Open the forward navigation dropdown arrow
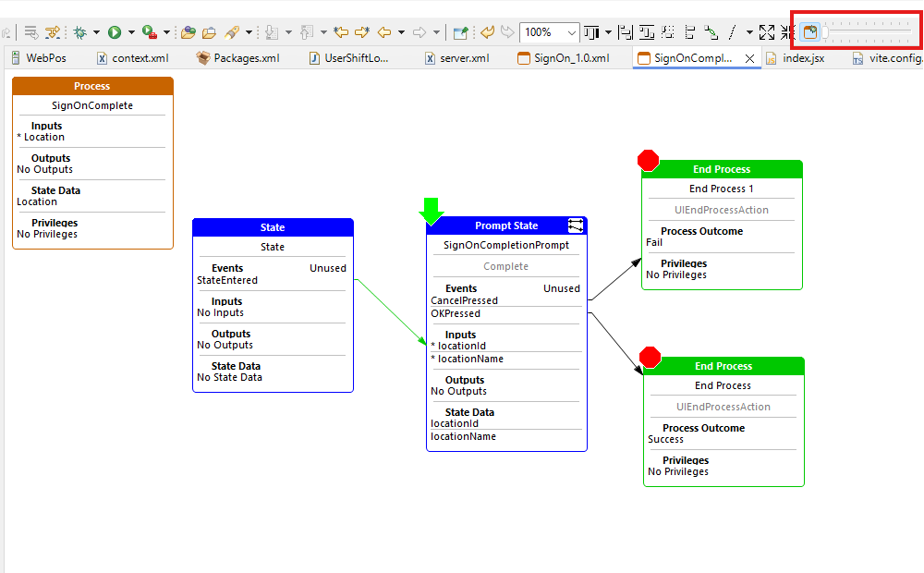 (434, 30)
